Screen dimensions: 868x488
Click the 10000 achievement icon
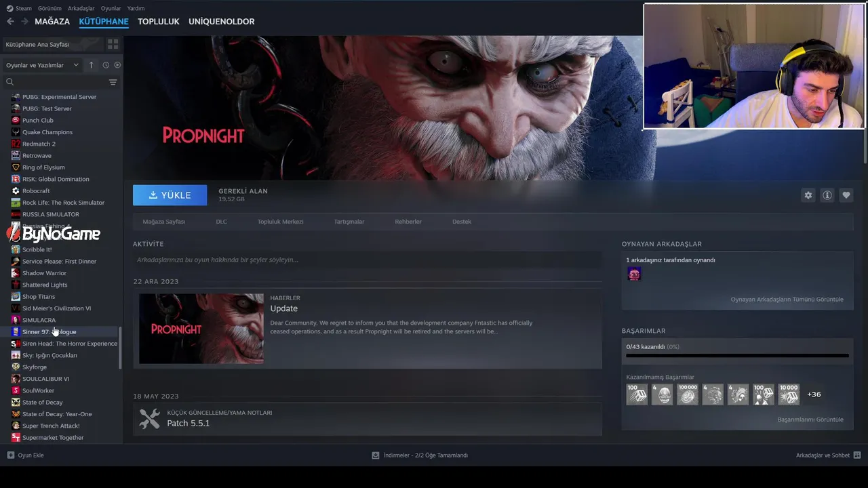[x=789, y=394]
